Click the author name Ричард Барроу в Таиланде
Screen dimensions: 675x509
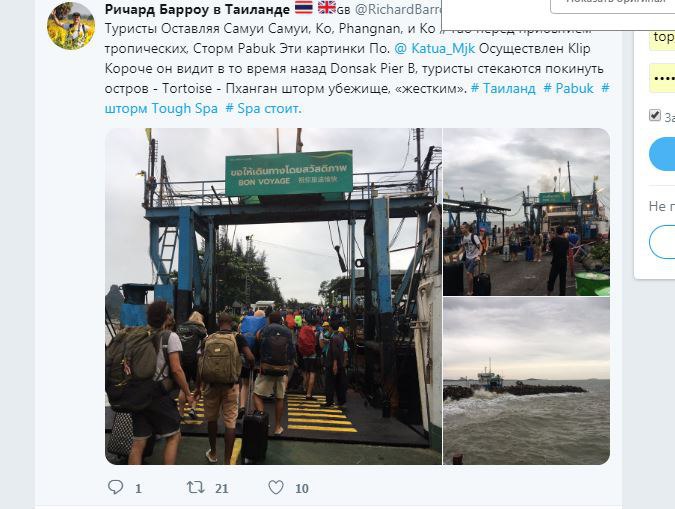[x=197, y=9]
